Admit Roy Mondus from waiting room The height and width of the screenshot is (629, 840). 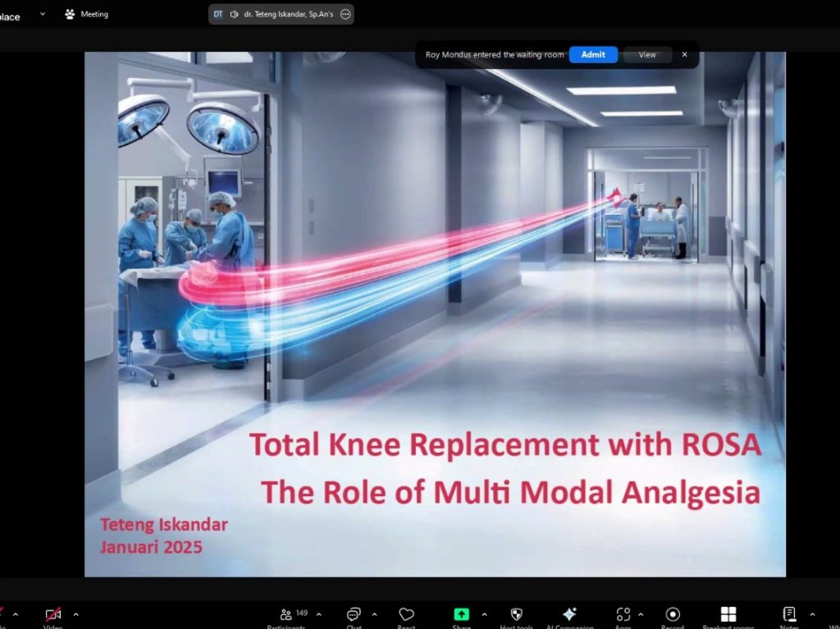tap(593, 55)
